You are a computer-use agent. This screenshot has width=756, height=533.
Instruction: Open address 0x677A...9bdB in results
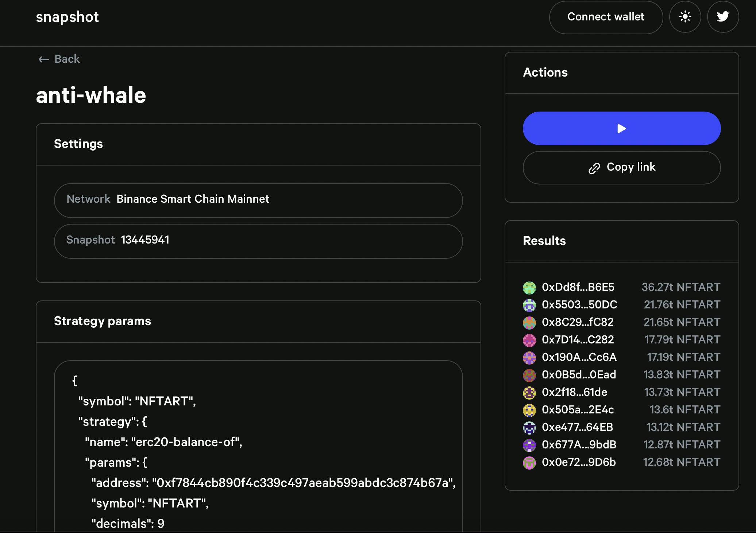point(579,445)
